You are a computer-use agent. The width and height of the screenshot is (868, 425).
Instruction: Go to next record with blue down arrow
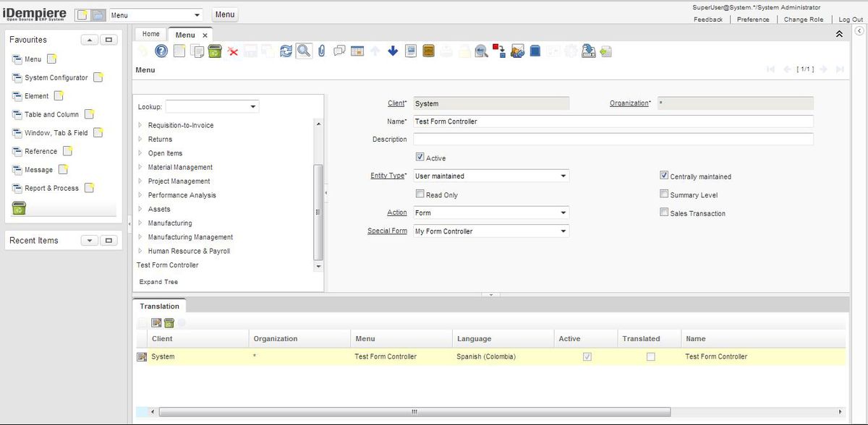393,51
